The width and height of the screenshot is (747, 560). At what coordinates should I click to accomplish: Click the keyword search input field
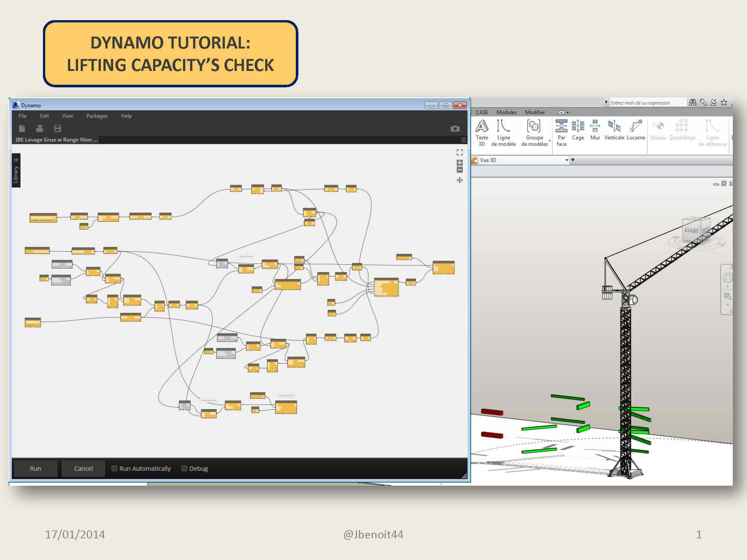(648, 103)
